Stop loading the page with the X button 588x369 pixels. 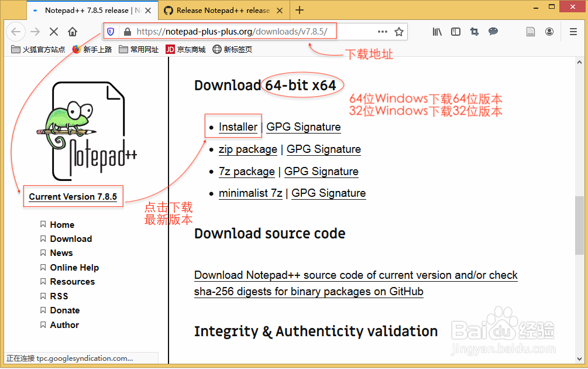click(x=54, y=32)
